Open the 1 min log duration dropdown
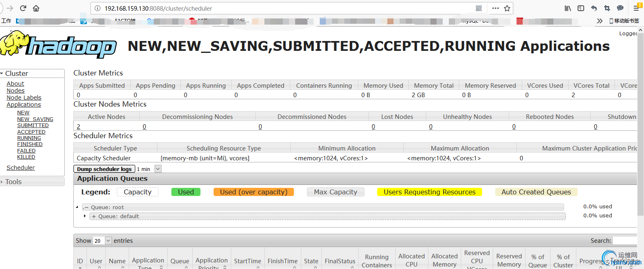The image size is (644, 269). tap(149, 169)
